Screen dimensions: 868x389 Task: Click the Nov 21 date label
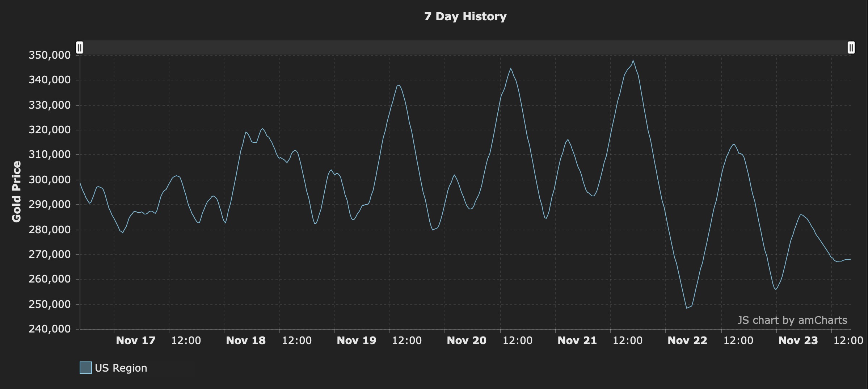click(577, 340)
